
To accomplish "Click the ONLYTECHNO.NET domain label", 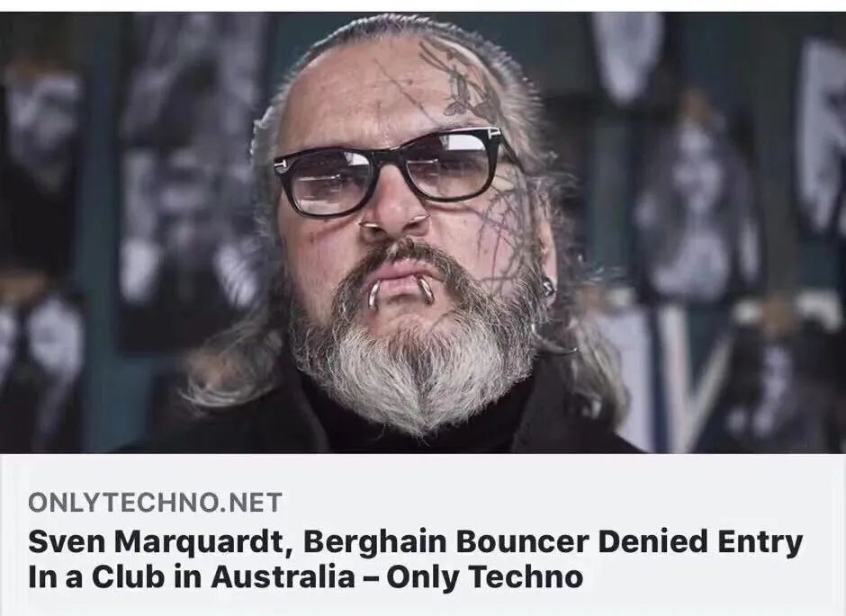I will point(155,503).
